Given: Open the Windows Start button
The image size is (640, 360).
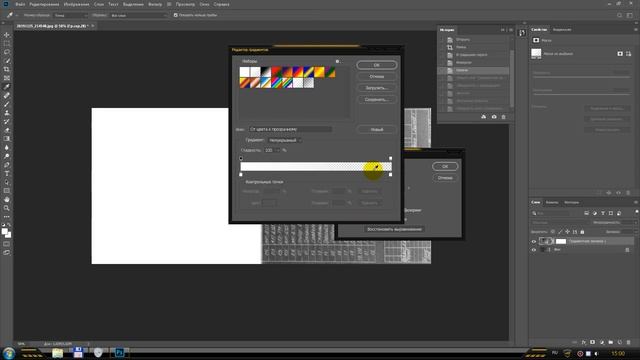Looking at the screenshot, I should click(9, 353).
